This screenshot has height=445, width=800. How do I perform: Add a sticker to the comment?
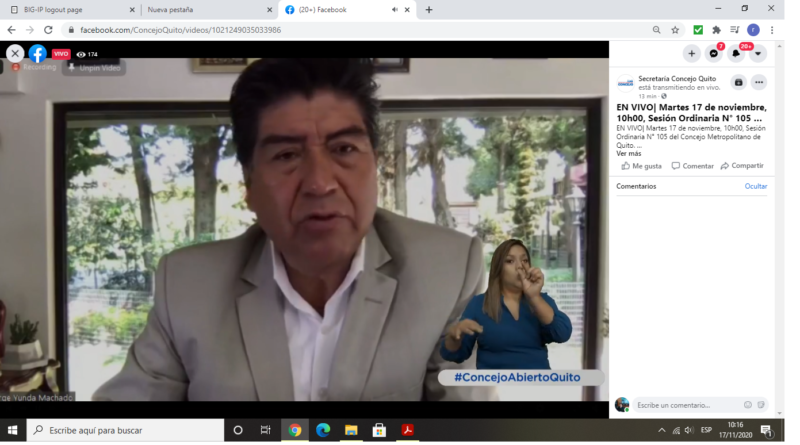point(761,405)
